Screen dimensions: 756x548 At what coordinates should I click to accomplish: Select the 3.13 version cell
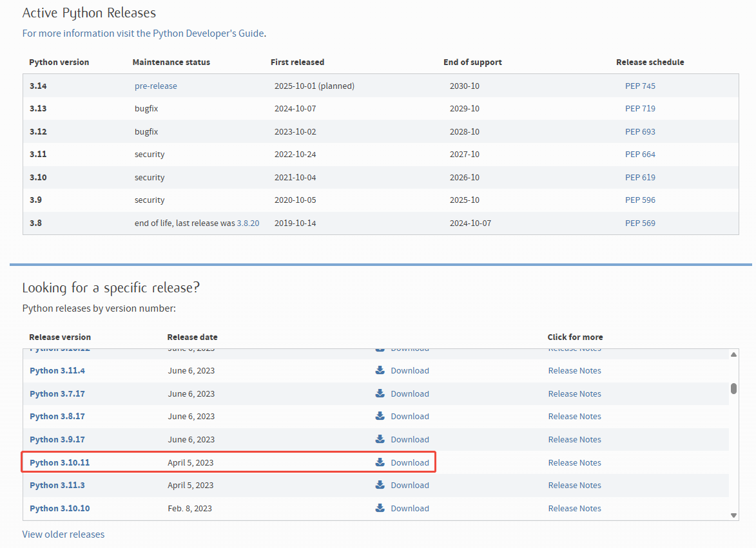click(x=38, y=108)
